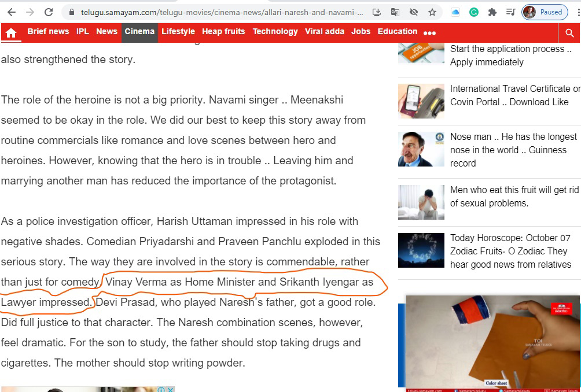Click the browser back arrow
Image resolution: width=581 pixels, height=392 pixels.
pos(11,12)
